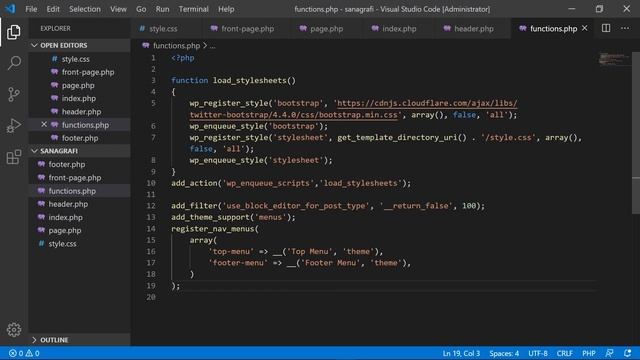Viewport: 640px width, 360px height.
Task: Click Ln 19, Col 3 in status bar
Action: point(461,353)
